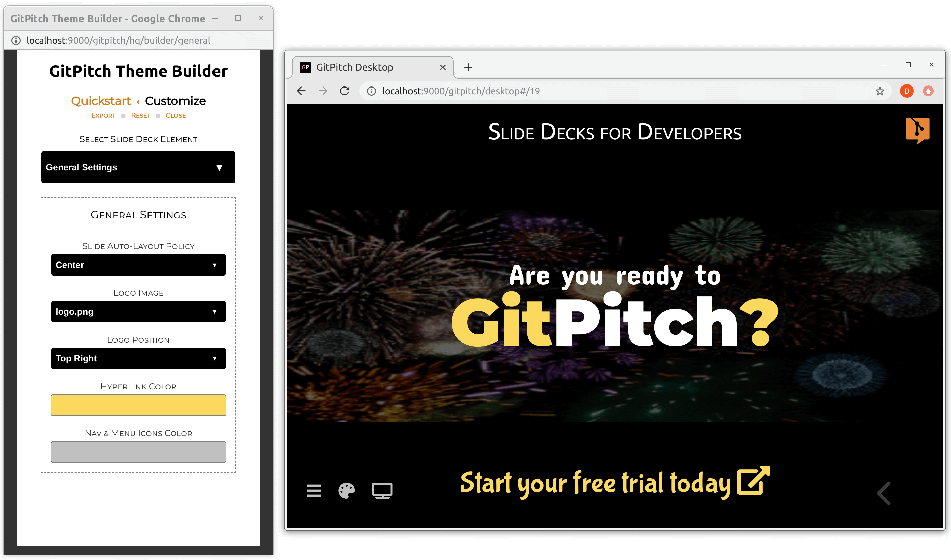Click the back navigation arrow in desktop
This screenshot has height=560, width=951.
pos(884,493)
